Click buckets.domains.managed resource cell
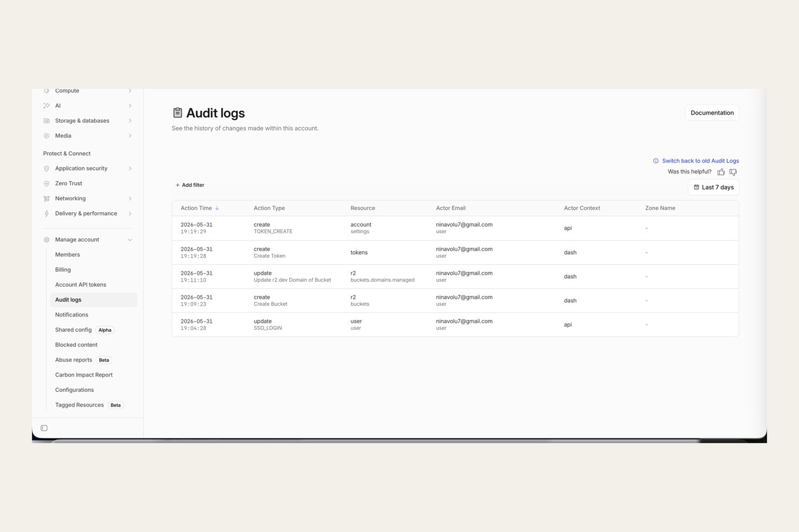This screenshot has height=532, width=799. click(x=382, y=280)
